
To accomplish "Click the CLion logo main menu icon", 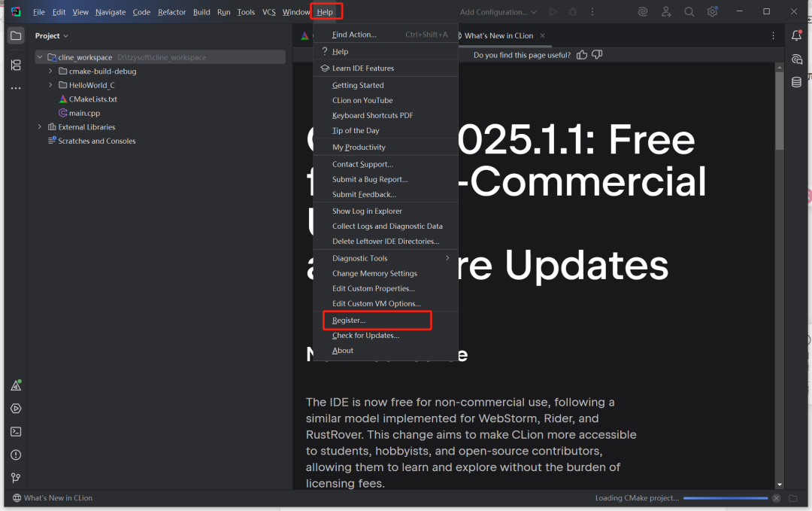I will click(x=16, y=11).
